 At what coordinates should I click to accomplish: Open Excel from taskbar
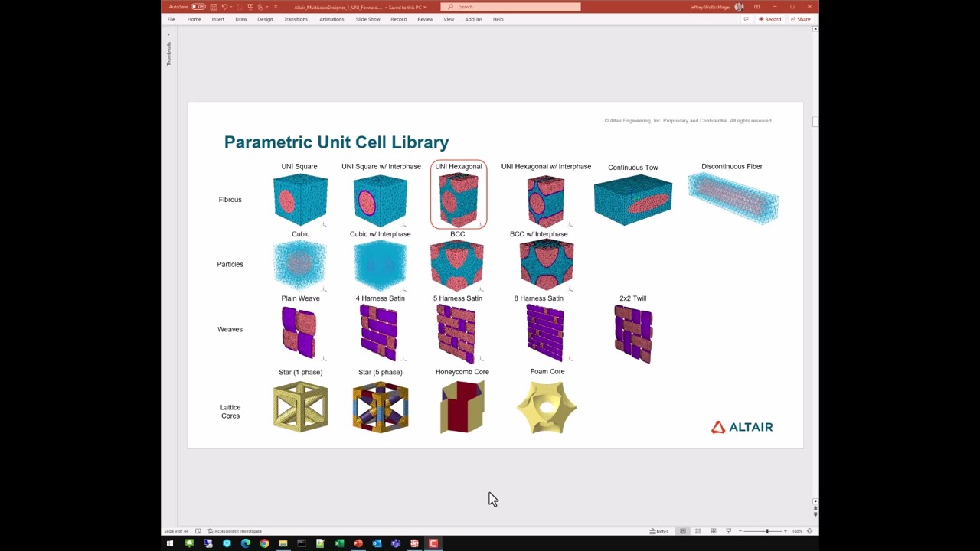(x=339, y=543)
